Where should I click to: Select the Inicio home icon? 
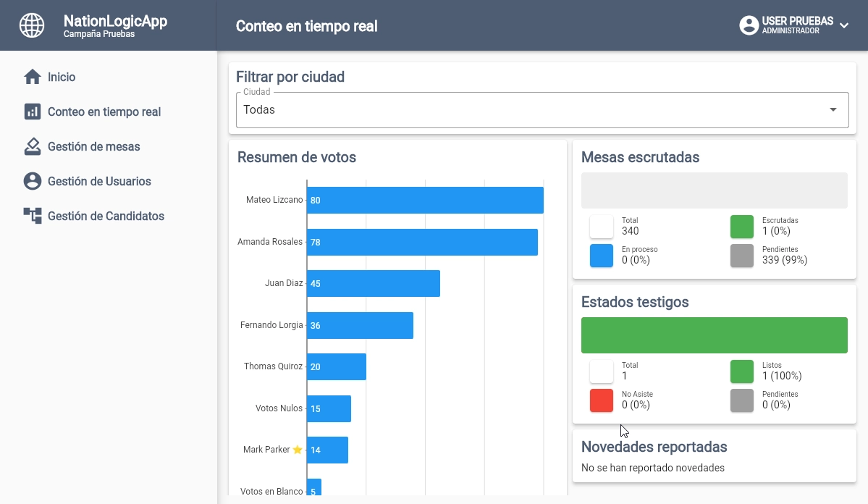pos(33,77)
